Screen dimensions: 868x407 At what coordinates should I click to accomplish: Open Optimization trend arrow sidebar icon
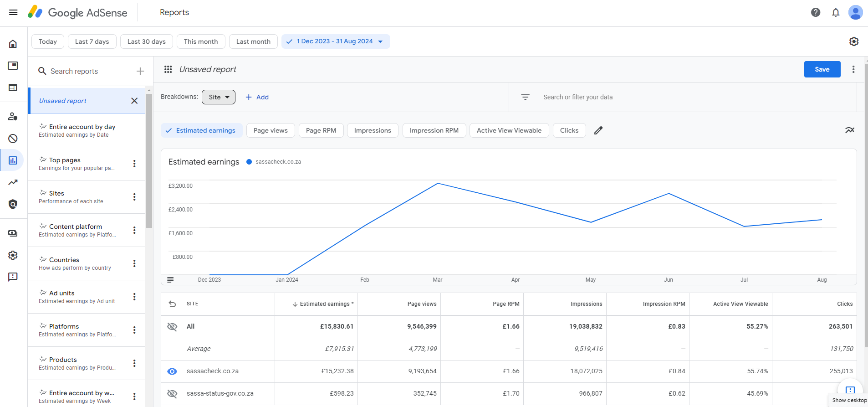[x=13, y=182]
